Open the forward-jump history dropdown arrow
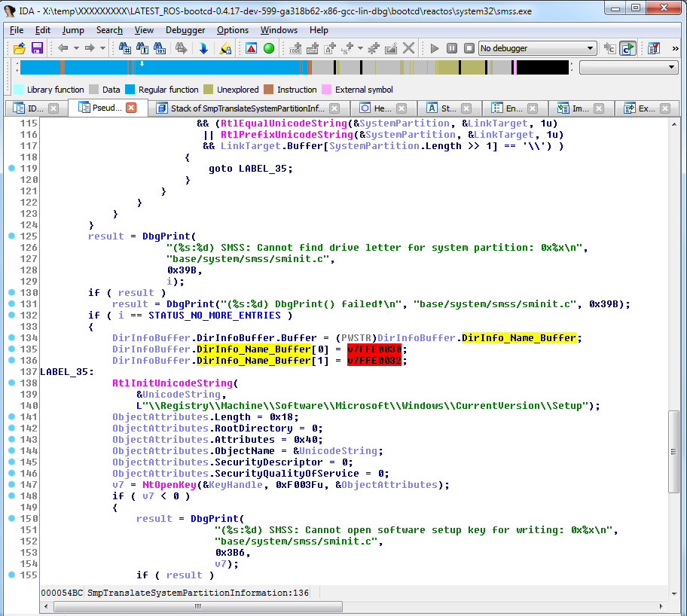The image size is (687, 616). tap(103, 48)
